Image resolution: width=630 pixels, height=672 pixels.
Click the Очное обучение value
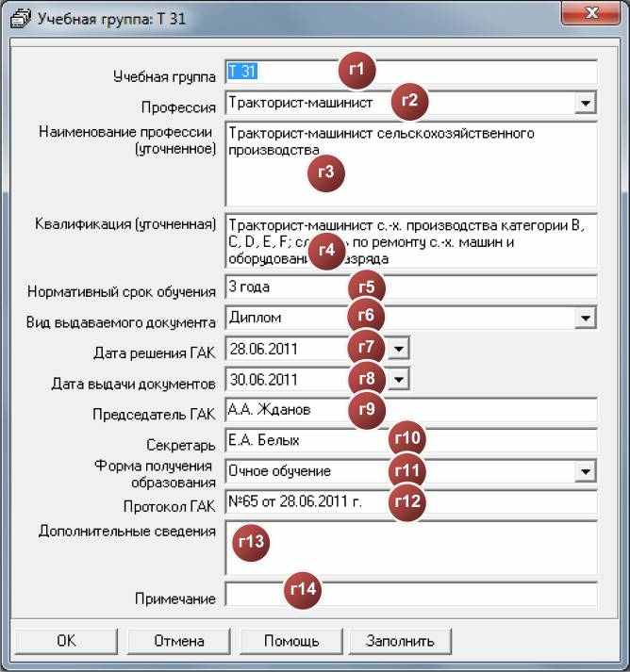[279, 471]
